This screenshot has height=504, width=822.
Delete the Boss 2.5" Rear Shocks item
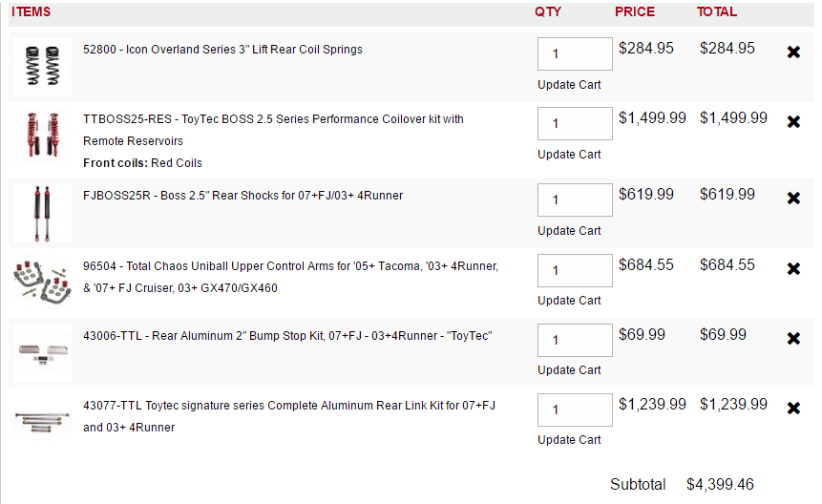793,198
